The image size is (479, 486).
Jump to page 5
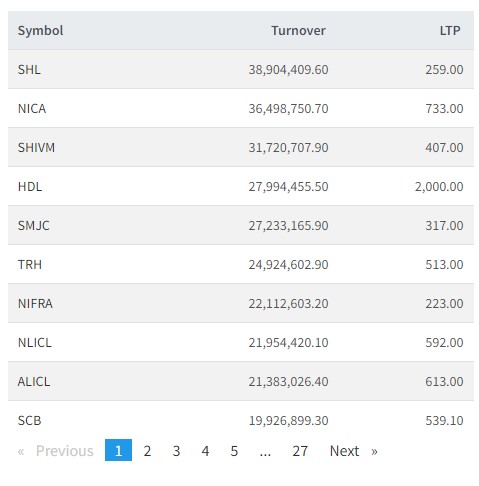point(234,451)
